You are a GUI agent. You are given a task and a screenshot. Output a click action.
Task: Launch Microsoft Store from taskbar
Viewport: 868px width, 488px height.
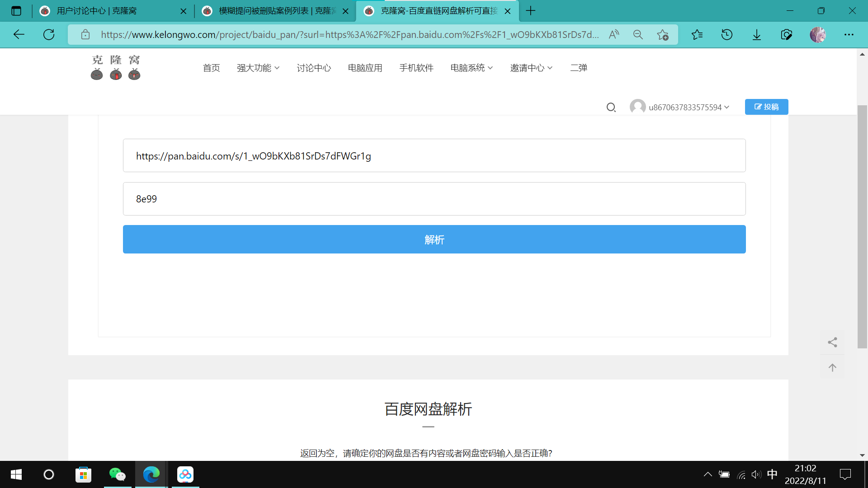83,474
